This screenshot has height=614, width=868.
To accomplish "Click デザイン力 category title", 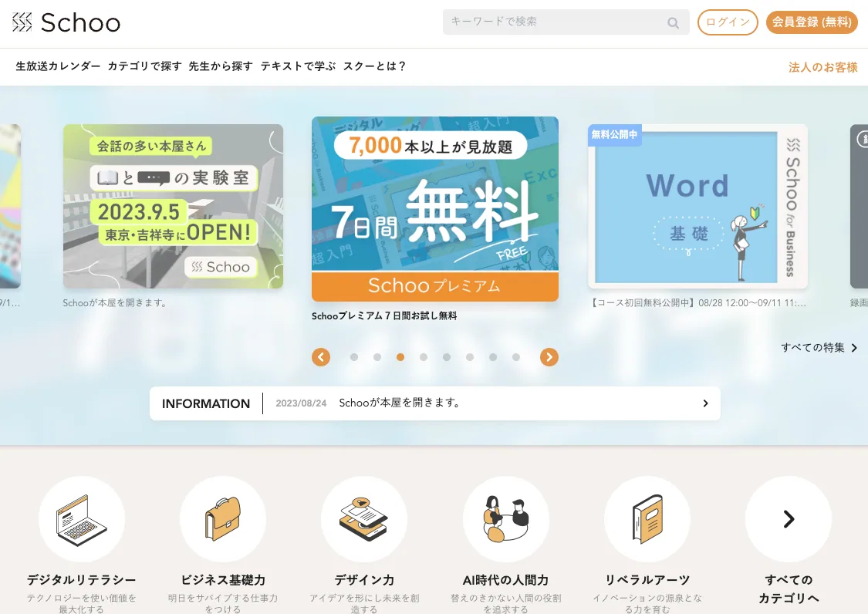I will pyautogui.click(x=364, y=579).
